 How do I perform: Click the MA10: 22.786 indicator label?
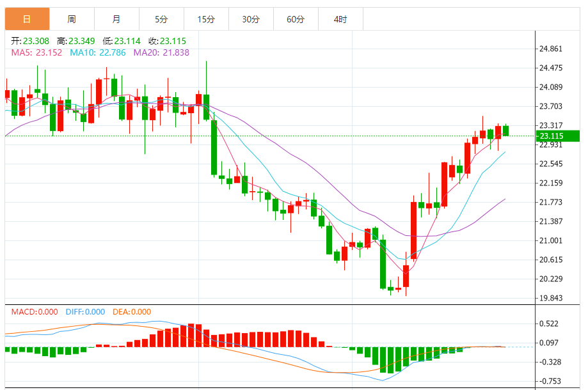tap(98, 52)
